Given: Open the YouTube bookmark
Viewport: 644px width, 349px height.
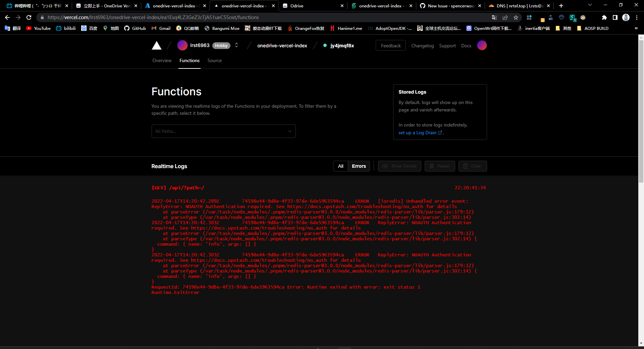Looking at the screenshot, I should 38,29.
